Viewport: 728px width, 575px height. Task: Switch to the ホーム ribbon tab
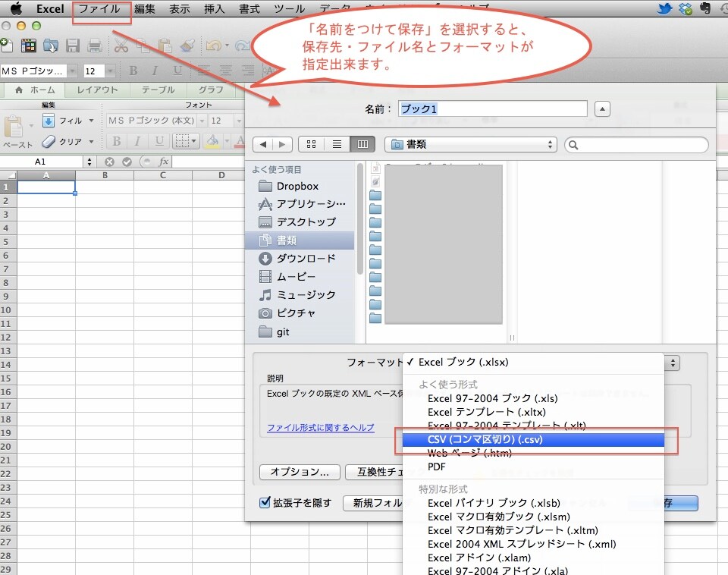36,90
